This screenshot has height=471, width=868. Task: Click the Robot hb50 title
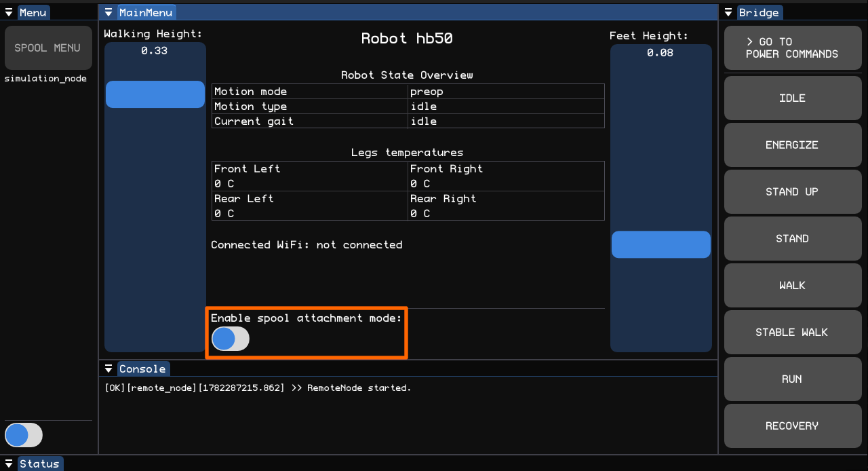407,39
